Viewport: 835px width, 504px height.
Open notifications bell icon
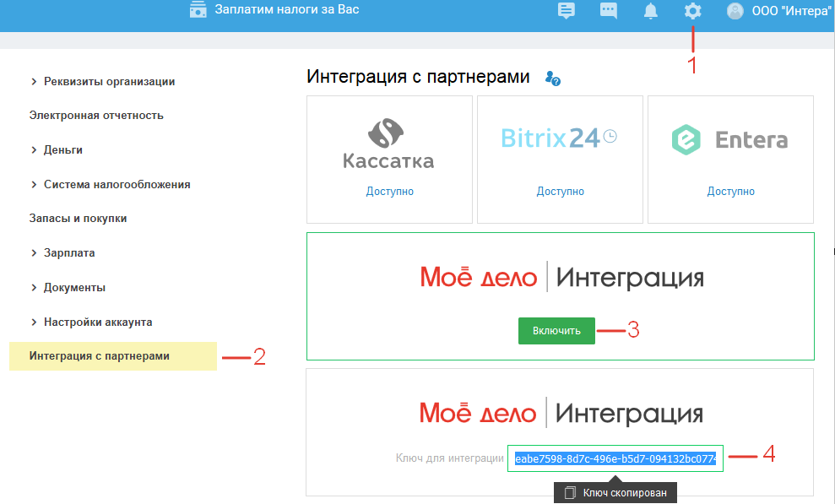pos(650,11)
